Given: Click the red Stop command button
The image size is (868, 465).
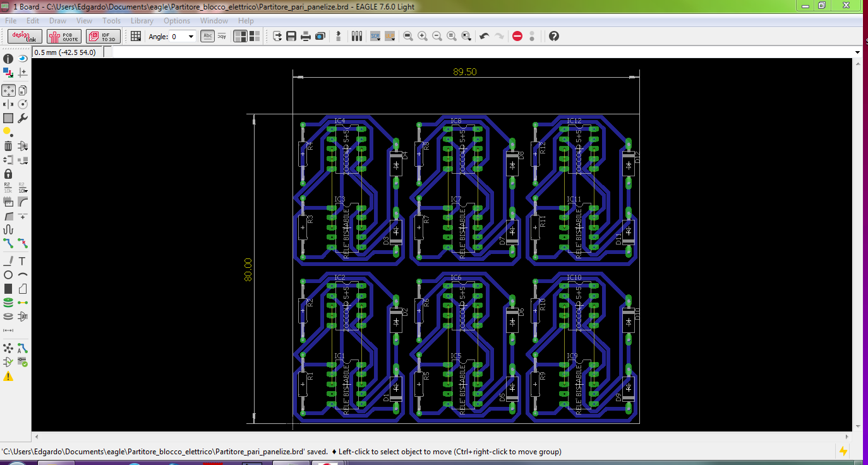Looking at the screenshot, I should pos(517,36).
